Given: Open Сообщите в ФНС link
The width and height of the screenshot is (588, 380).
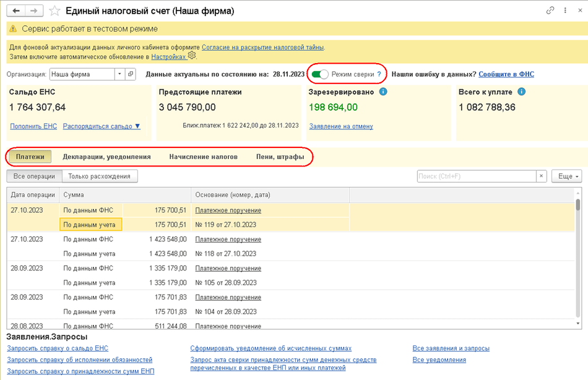Looking at the screenshot, I should click(506, 74).
